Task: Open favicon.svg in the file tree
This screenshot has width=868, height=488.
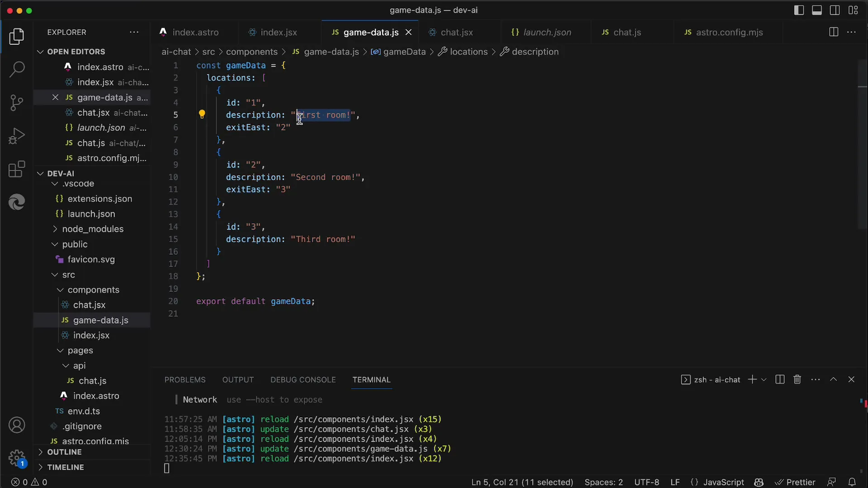Action: click(91, 259)
